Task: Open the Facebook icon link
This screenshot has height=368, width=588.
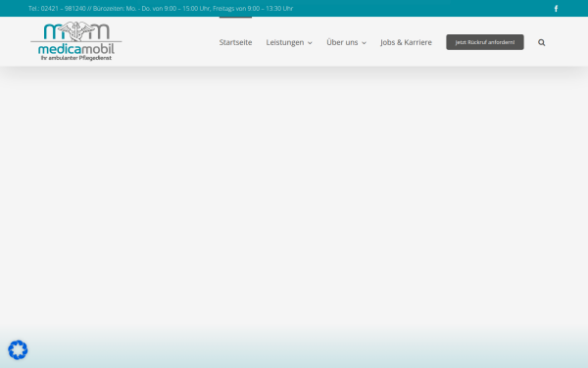Action: 556,8
